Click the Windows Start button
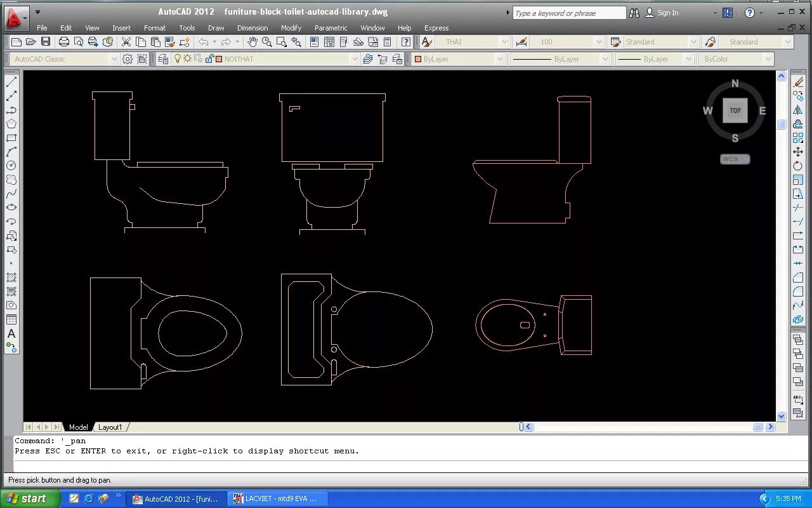 pos(30,498)
